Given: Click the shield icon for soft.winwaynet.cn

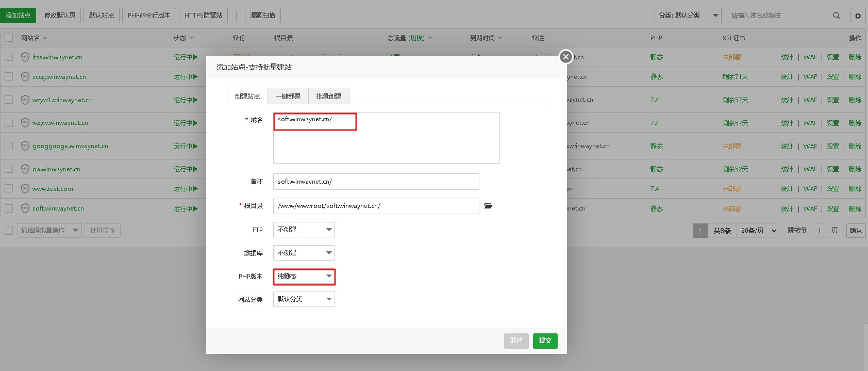Looking at the screenshot, I should pyautogui.click(x=25, y=208).
